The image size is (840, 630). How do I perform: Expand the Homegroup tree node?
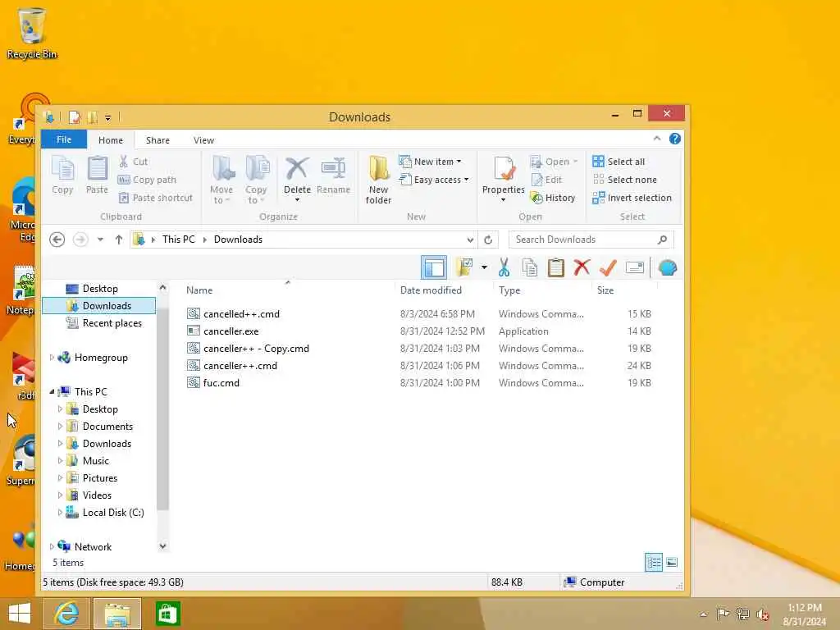tap(52, 358)
